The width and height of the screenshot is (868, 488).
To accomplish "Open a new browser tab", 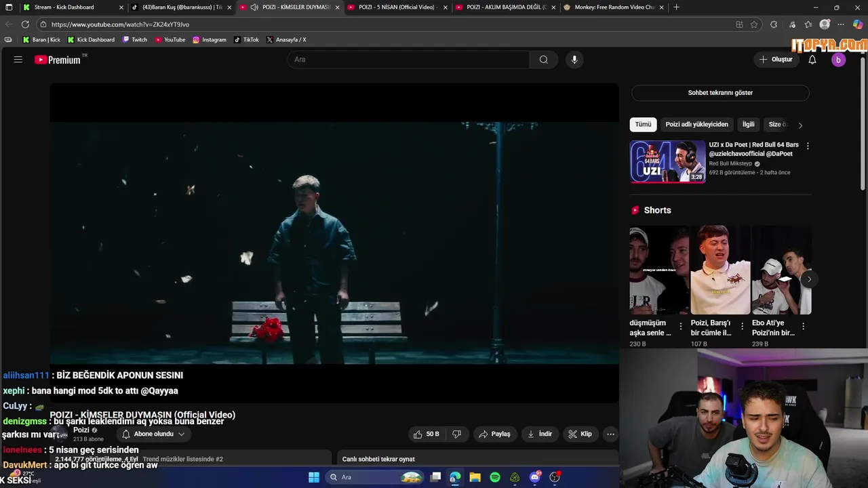I will [676, 7].
